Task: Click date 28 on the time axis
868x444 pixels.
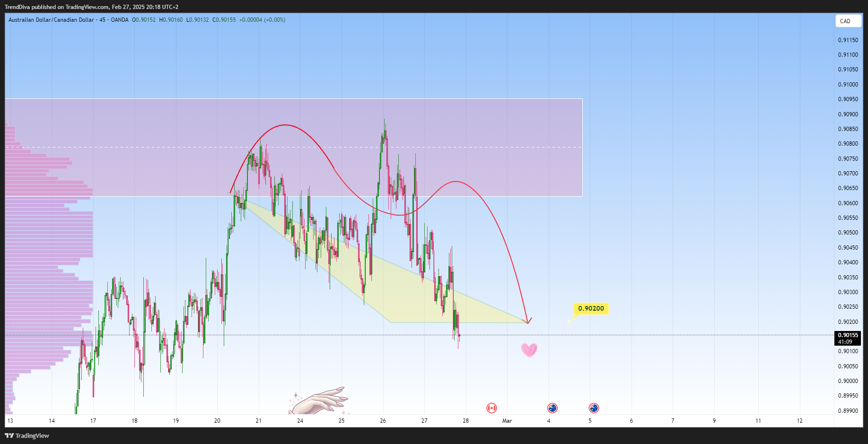Action: (x=466, y=421)
